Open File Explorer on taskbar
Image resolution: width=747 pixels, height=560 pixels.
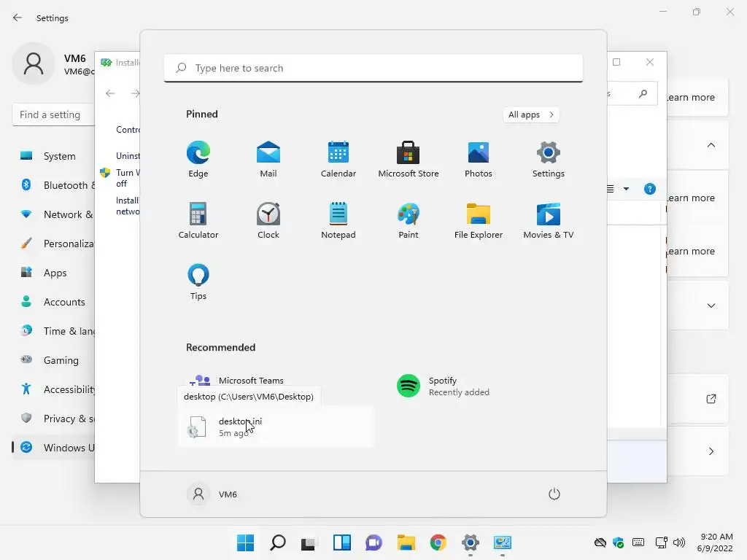pos(406,542)
